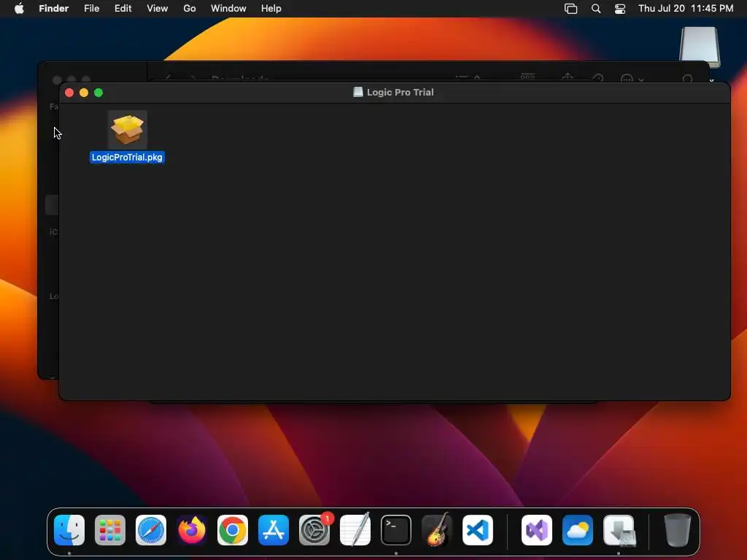Open Finder from the Dock
This screenshot has width=747, height=560.
69,530
